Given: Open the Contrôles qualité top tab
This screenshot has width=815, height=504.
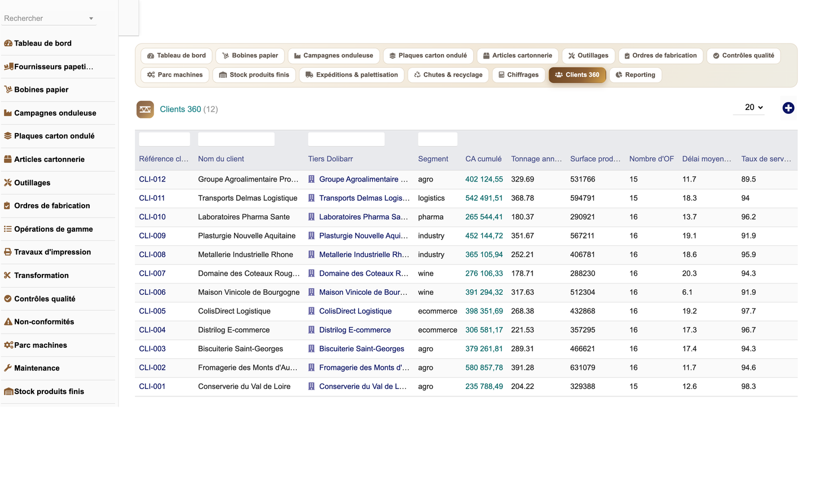Looking at the screenshot, I should tap(743, 56).
